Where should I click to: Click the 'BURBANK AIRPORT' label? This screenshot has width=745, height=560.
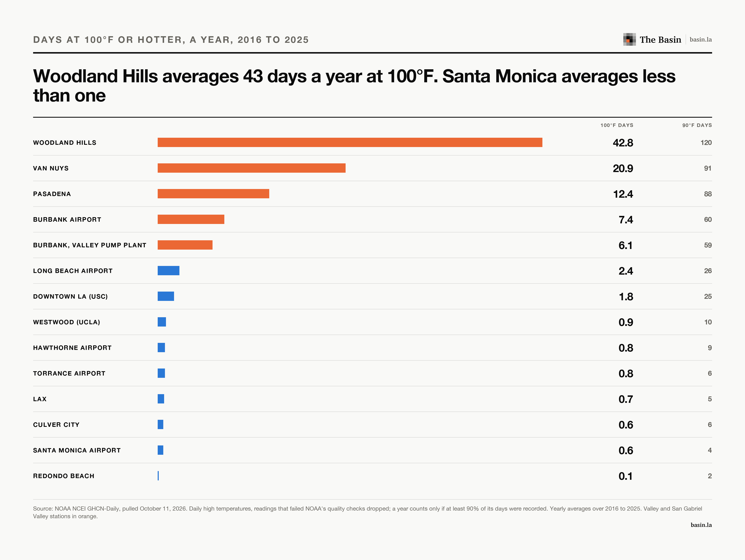coord(67,219)
